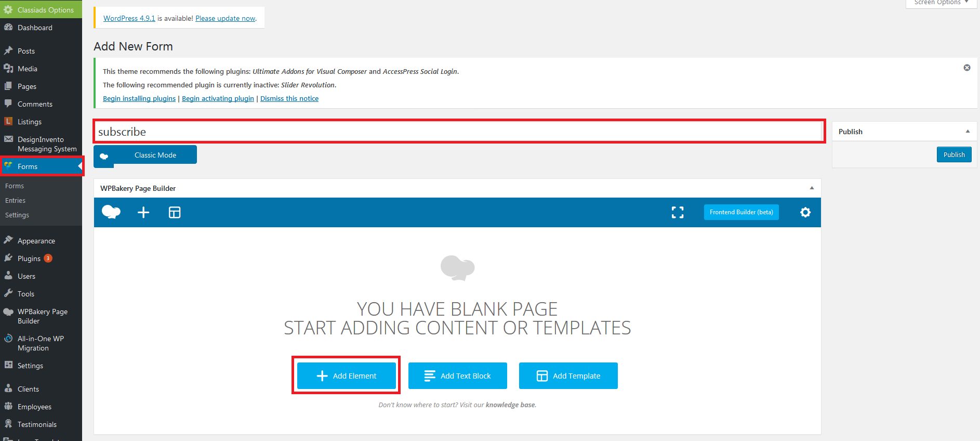Image resolution: width=980 pixels, height=441 pixels.
Task: Click the Dashboard gauge icon
Action: (x=8, y=27)
